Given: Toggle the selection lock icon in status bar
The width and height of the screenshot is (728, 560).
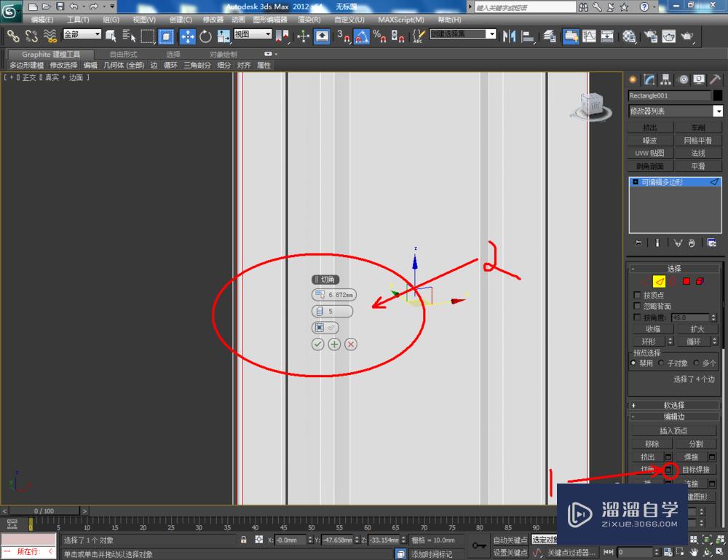Looking at the screenshot, I should pos(243,540).
